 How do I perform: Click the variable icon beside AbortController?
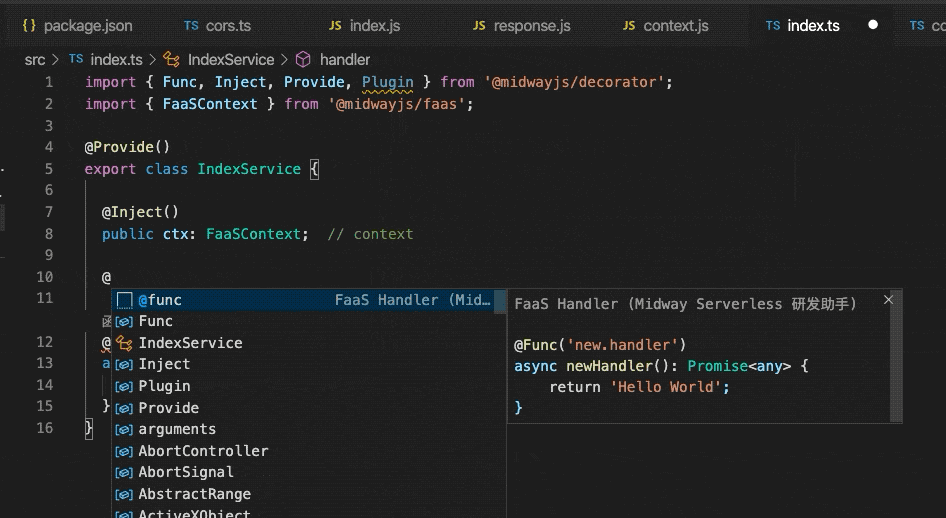tap(124, 451)
